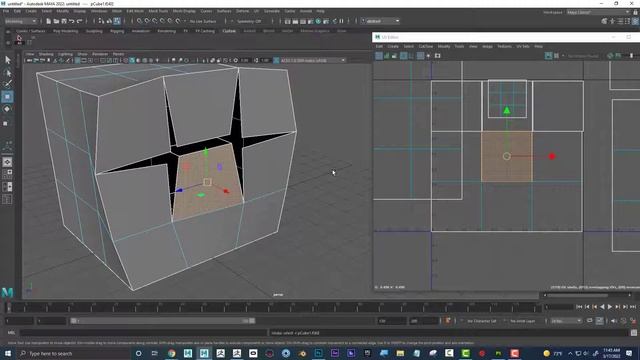
Task: Click the UV Editor dimming slider handle
Action: [x=631, y=56]
